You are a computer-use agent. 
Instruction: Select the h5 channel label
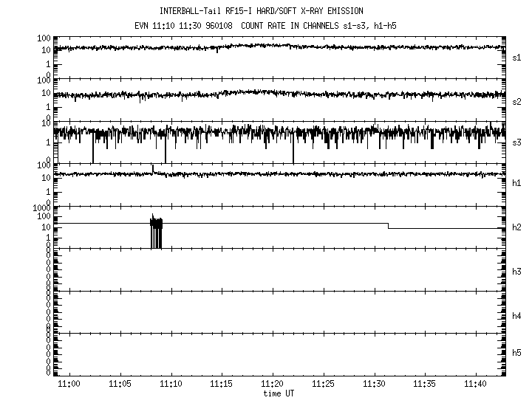(516, 353)
